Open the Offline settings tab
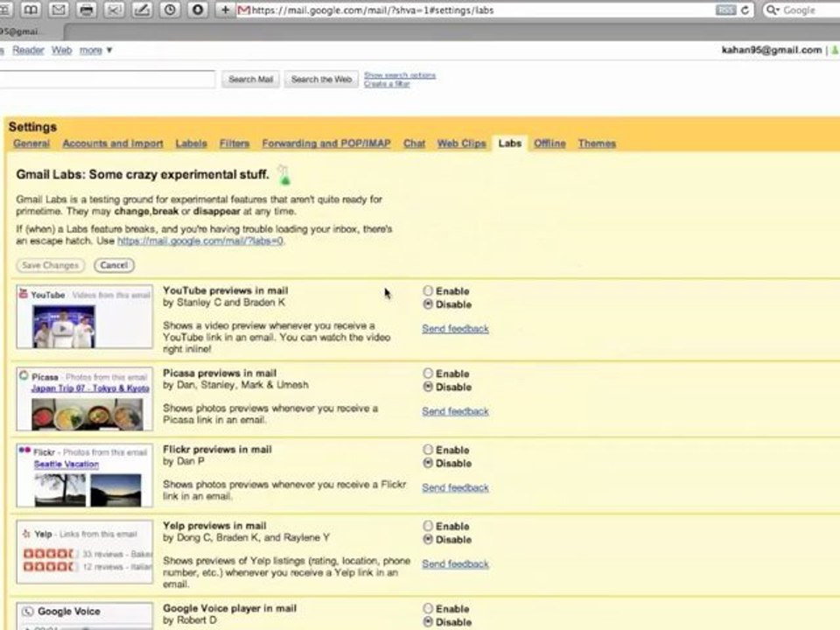 click(x=549, y=143)
